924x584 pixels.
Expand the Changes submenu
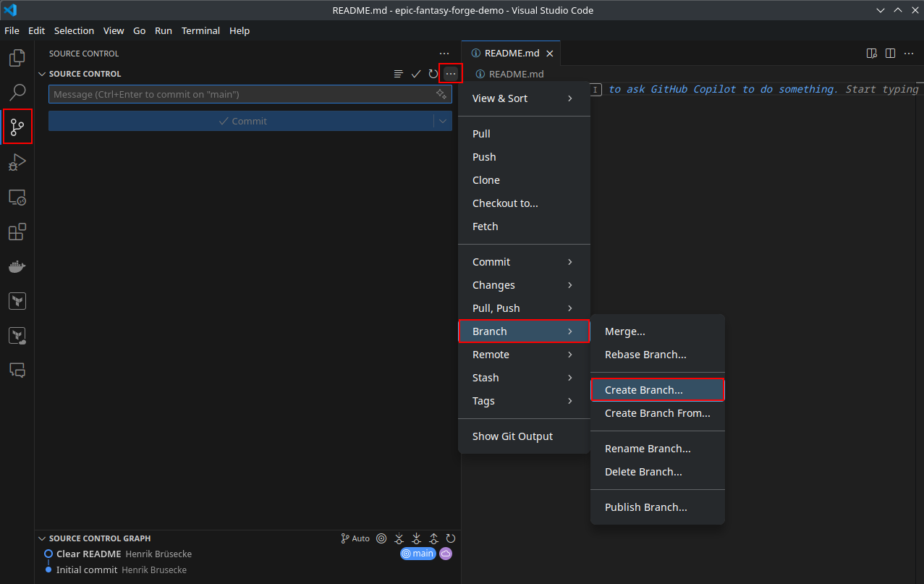524,285
